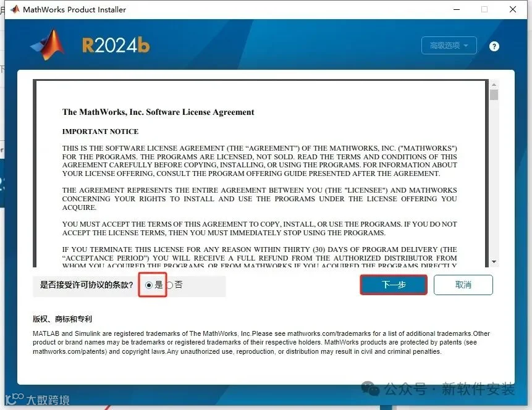Viewport: 532px width, 410px height.
Task: Close the MathWorks Product Installer window
Action: click(513, 9)
